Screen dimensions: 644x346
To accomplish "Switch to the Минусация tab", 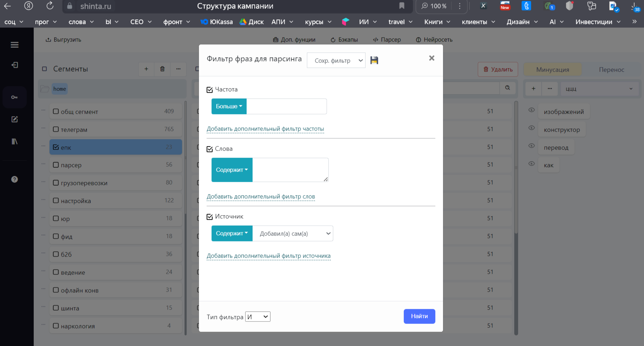I will click(x=552, y=69).
